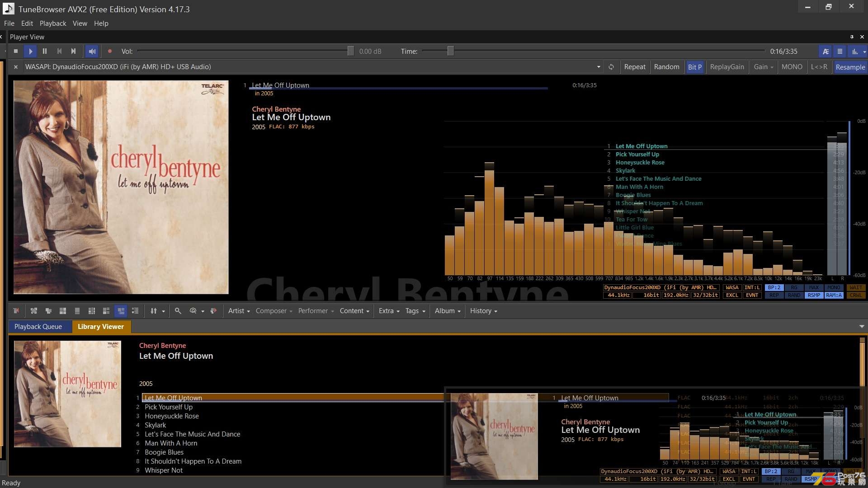Toggle Repeat playback mode
Screen dimensions: 868x488
(635, 67)
